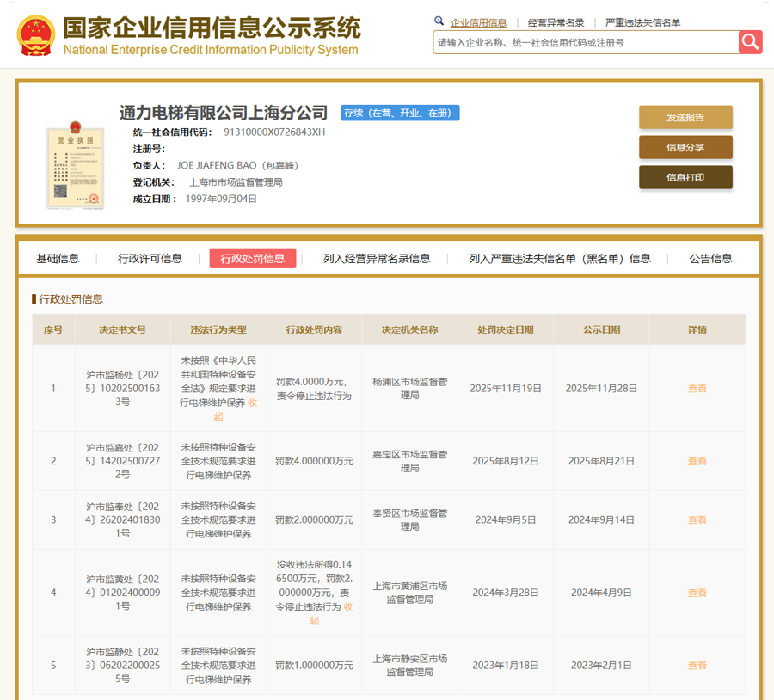Select the 企业信用信息 search category
774x700 pixels.
[478, 22]
